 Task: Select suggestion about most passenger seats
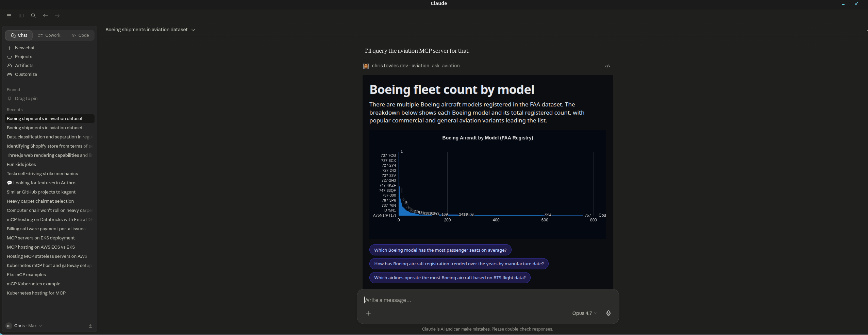pyautogui.click(x=440, y=250)
